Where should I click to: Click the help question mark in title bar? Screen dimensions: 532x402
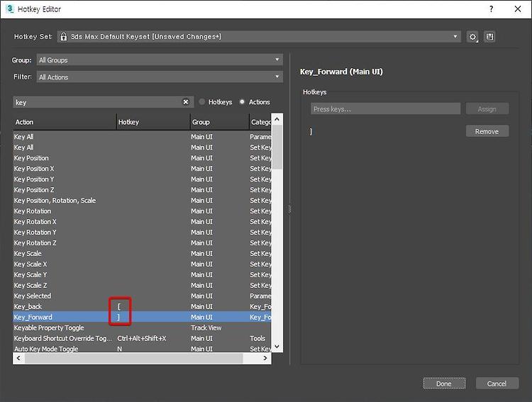click(x=491, y=9)
